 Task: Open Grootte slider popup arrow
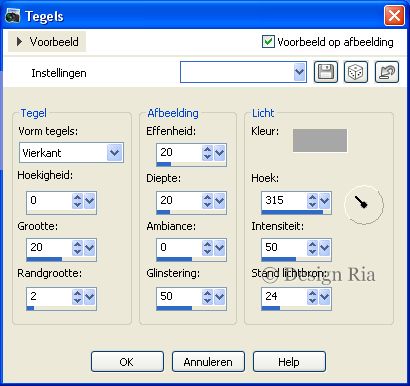90,248
